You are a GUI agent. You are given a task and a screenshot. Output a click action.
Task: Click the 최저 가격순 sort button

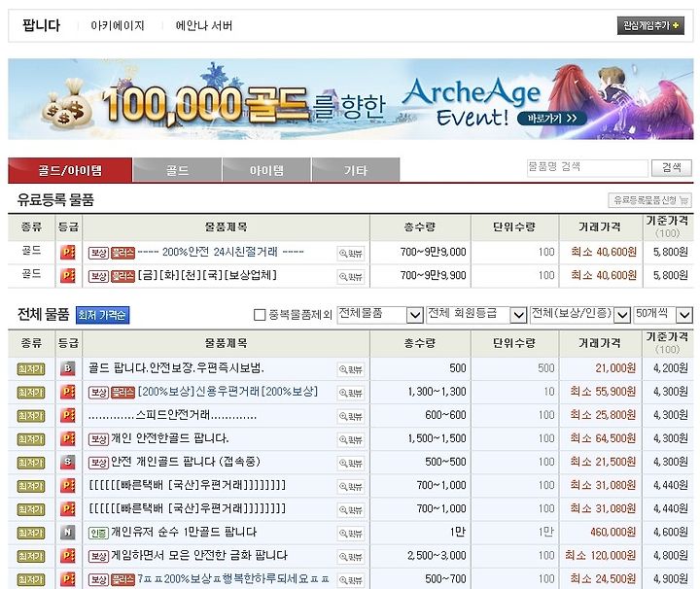(102, 315)
